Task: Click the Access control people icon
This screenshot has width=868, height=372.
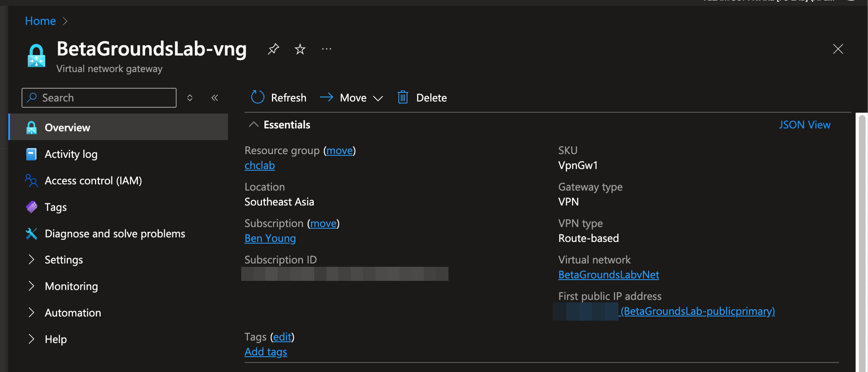Action: coord(32,181)
